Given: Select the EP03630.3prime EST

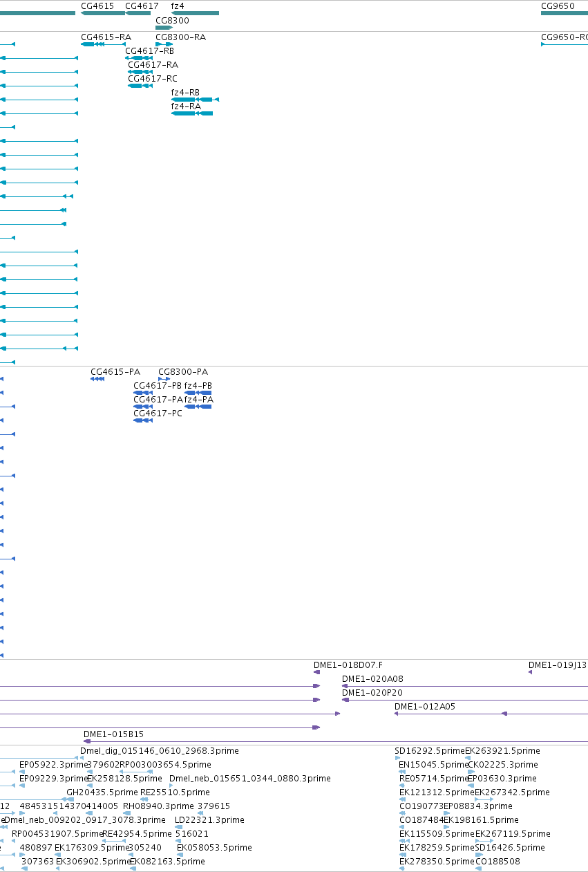Looking at the screenshot, I should coord(471,786).
